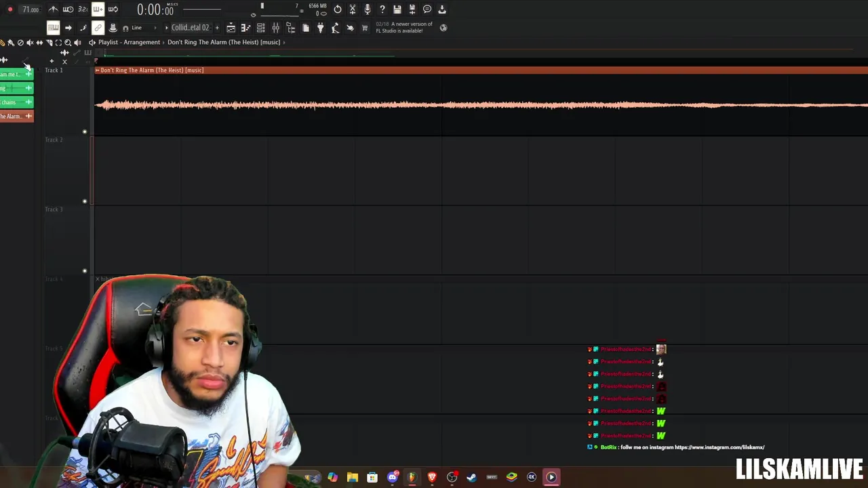This screenshot has width=868, height=488.
Task: Click the 0:00:00 time display
Action: (155, 9)
